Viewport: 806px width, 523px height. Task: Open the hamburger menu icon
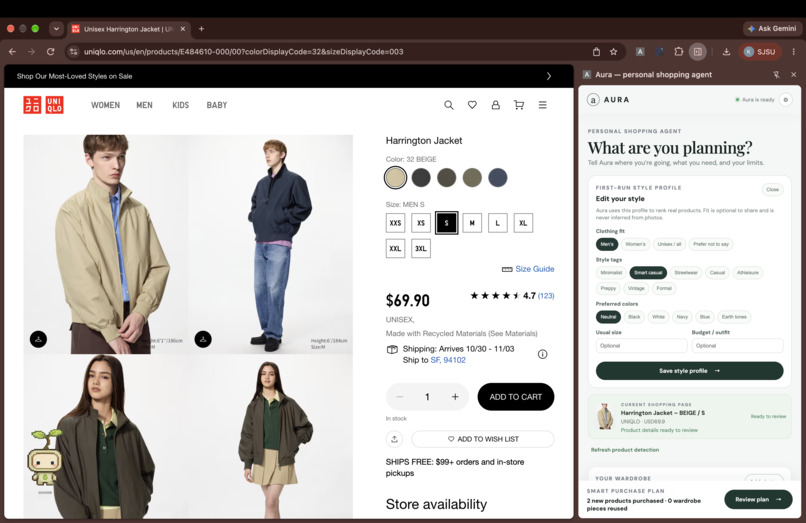[542, 105]
